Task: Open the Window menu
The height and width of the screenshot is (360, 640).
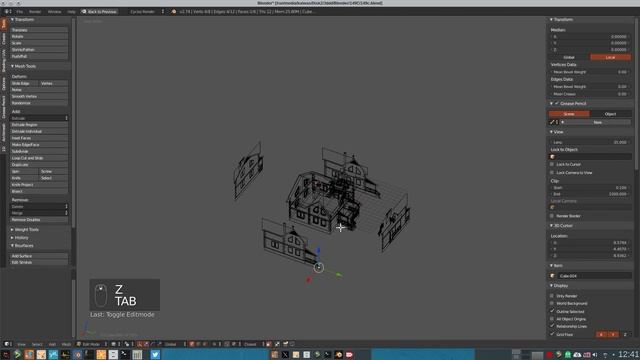Action: point(54,11)
